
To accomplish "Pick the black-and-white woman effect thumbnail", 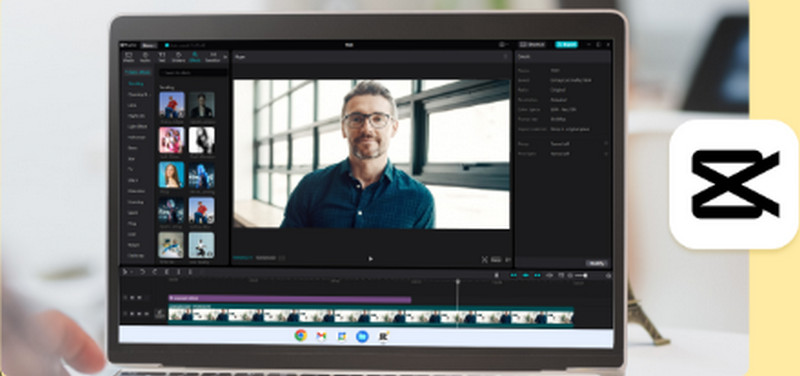I will tap(202, 140).
